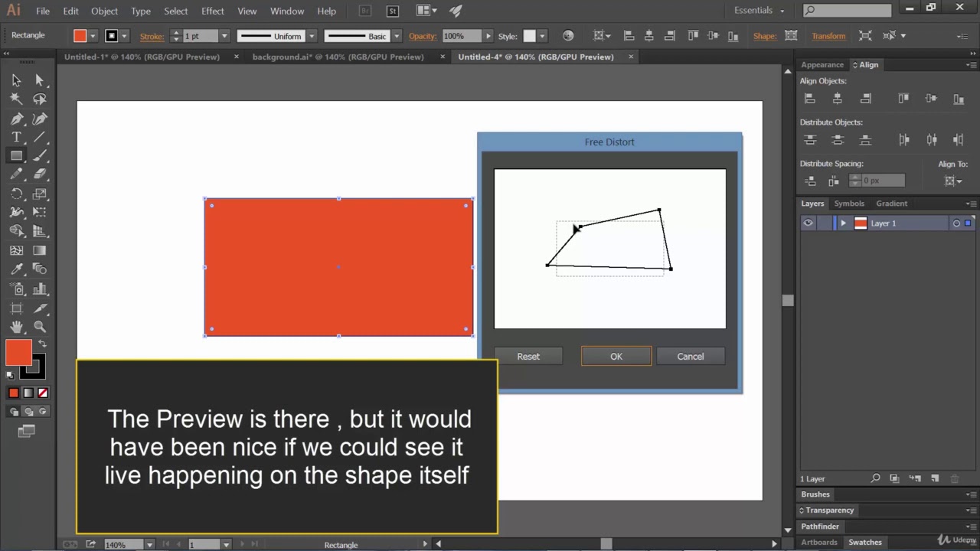Click Vertical Align Top in Align panel
Viewport: 980px width, 551px height.
903,99
